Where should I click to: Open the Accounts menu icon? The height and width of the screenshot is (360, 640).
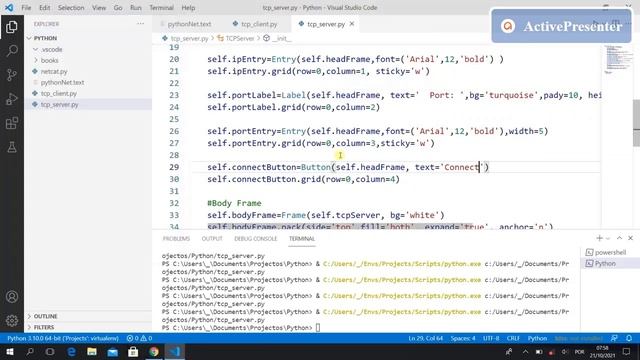coord(12,297)
